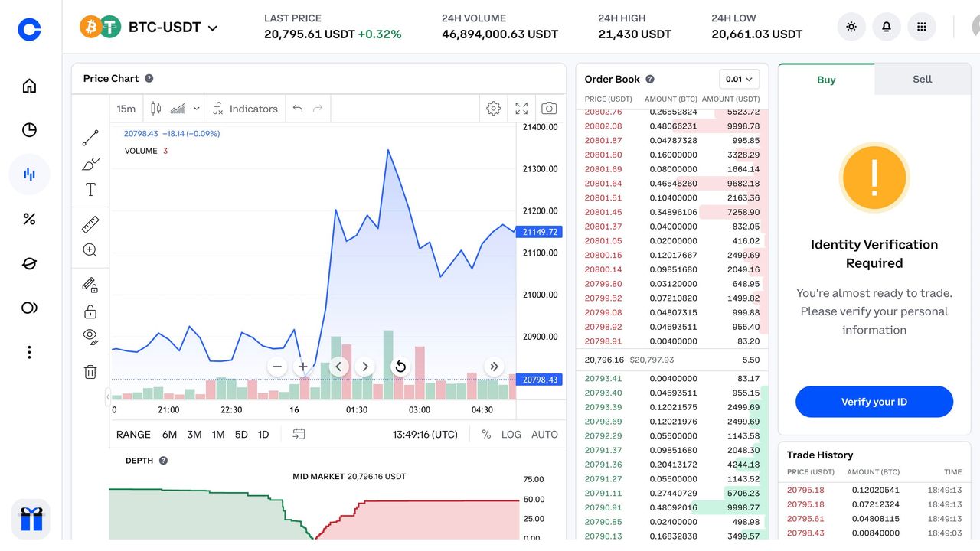Enter fullscreen chart mode
The height and width of the screenshot is (551, 980).
pos(521,109)
